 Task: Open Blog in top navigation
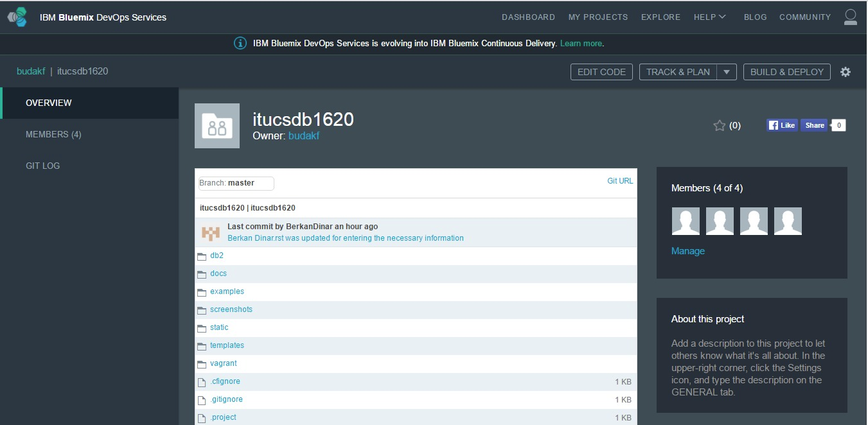click(x=756, y=17)
